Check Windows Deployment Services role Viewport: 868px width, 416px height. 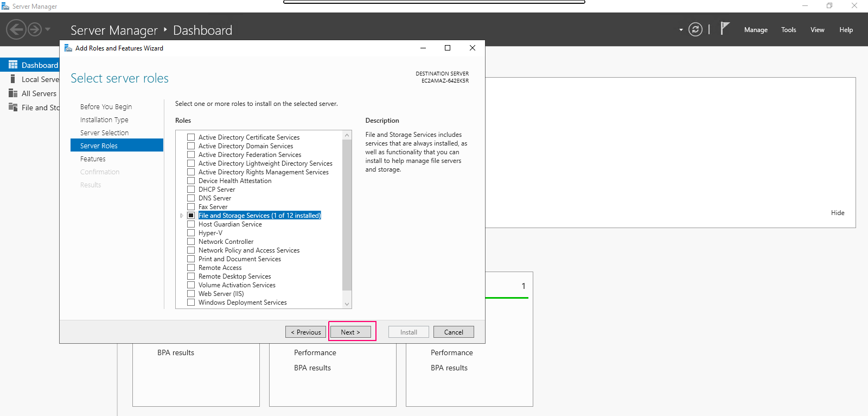[x=191, y=302]
